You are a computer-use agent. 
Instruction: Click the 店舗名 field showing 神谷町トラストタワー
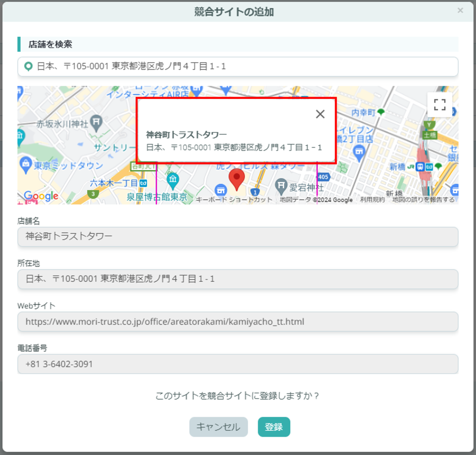238,237
